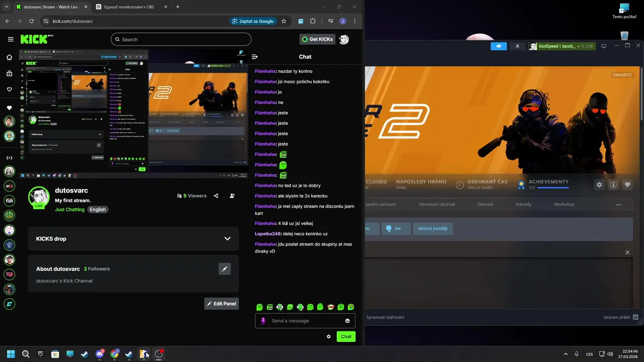The height and width of the screenshot is (362, 644).
Task: Open Steam notifications bell
Action: (x=517, y=46)
